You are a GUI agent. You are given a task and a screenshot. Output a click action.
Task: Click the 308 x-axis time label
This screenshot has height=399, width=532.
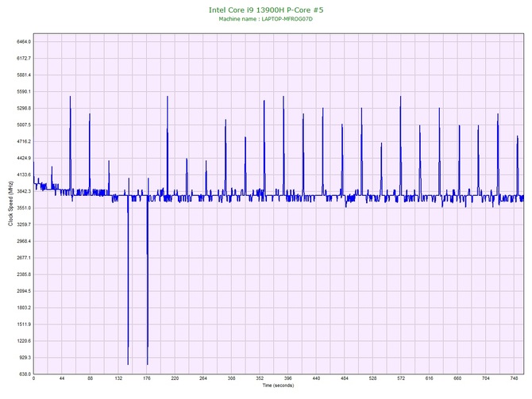(x=231, y=378)
